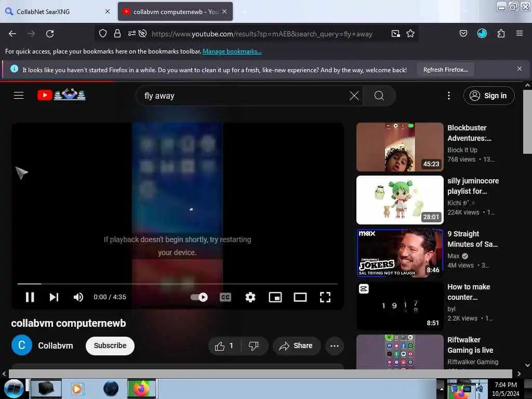Toggle closed captions CC button

click(x=225, y=297)
